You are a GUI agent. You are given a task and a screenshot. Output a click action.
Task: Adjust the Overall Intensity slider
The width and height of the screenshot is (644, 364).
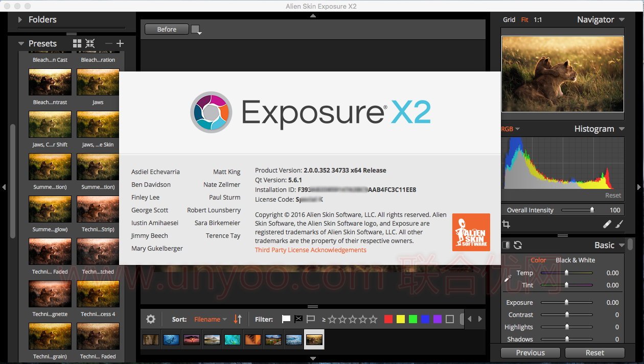579,210
